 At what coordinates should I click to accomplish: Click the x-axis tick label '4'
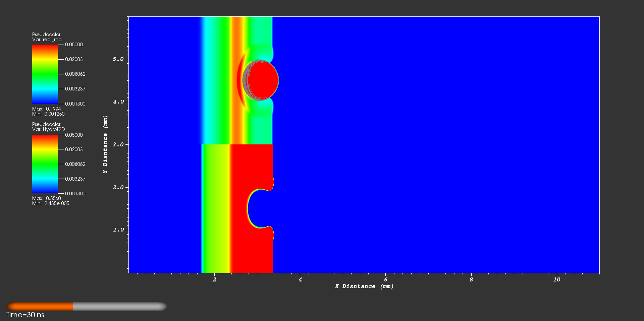click(300, 279)
